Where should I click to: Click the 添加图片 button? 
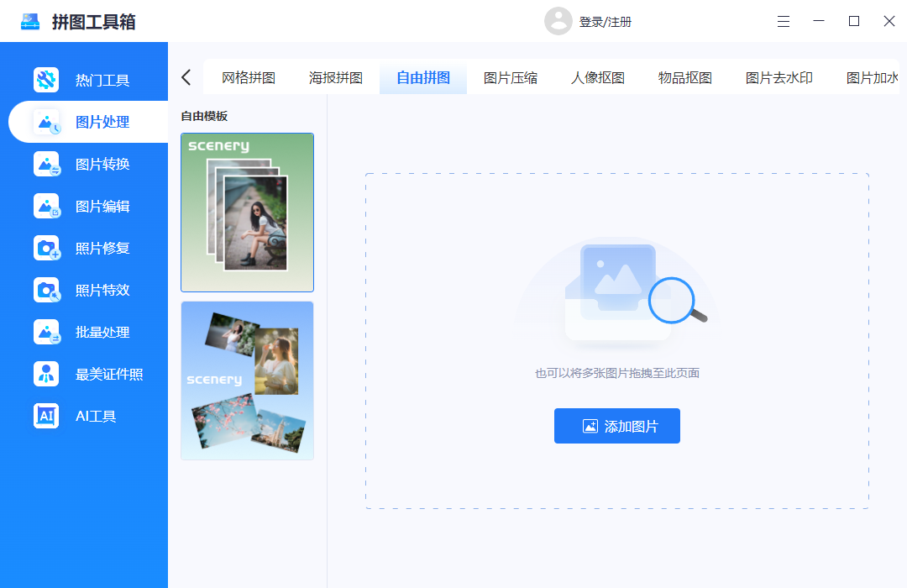pos(616,426)
